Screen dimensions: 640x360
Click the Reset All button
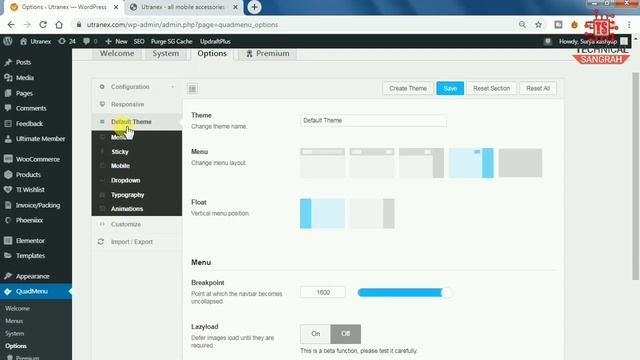pyautogui.click(x=538, y=88)
